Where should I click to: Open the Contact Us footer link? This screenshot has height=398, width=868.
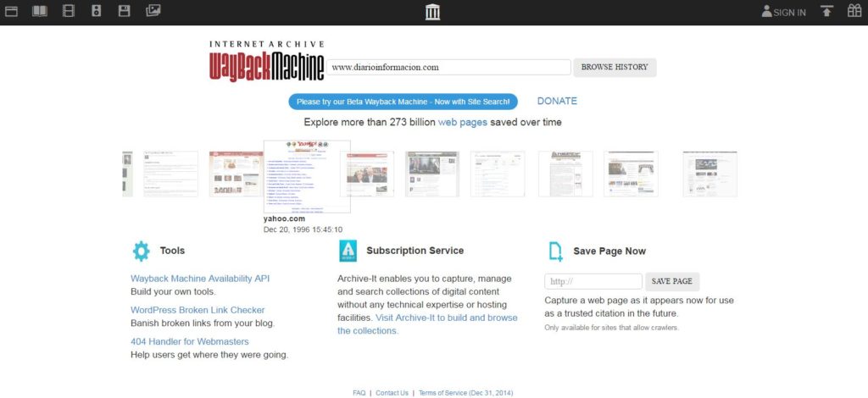(392, 393)
